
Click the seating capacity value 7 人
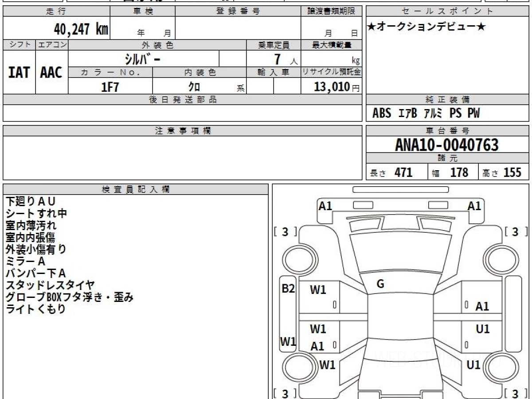coord(286,59)
